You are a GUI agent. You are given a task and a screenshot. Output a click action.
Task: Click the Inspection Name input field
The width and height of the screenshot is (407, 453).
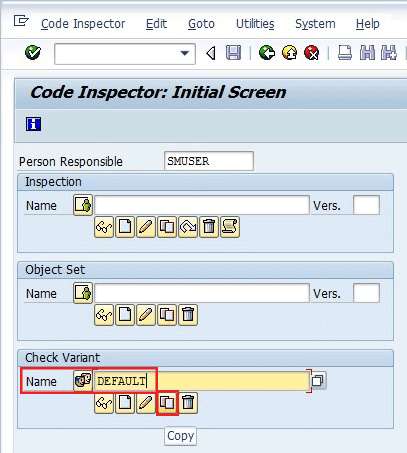(202, 205)
